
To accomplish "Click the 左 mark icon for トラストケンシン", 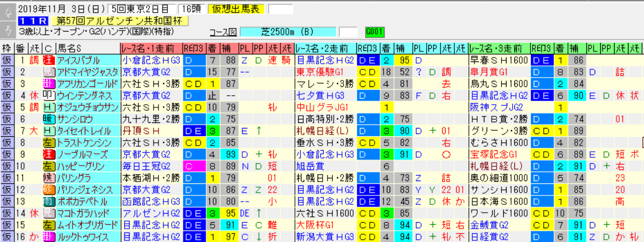I will (x=48, y=143).
